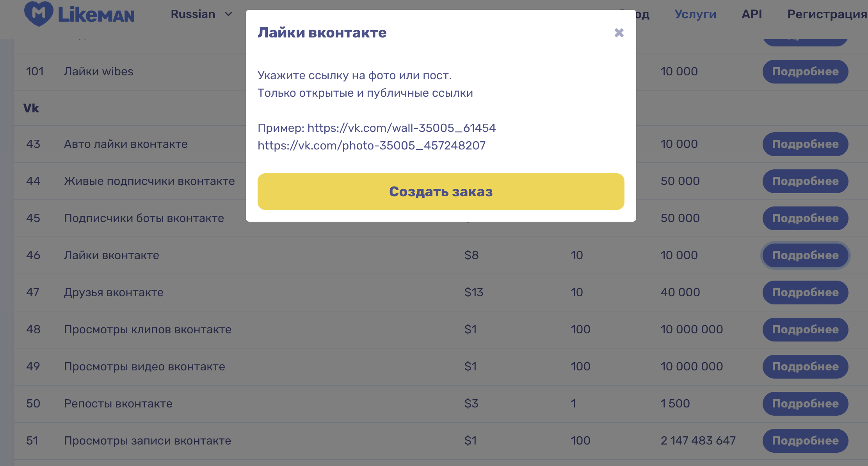
Task: Go to the Регистрация page
Action: coord(827,14)
